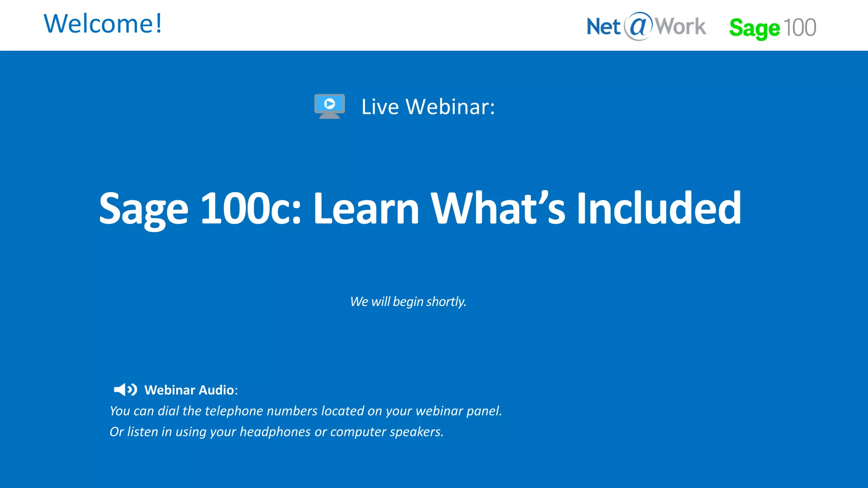Image resolution: width=868 pixels, height=488 pixels.
Task: Click the We will begin shortly text
Action: pyautogui.click(x=408, y=302)
